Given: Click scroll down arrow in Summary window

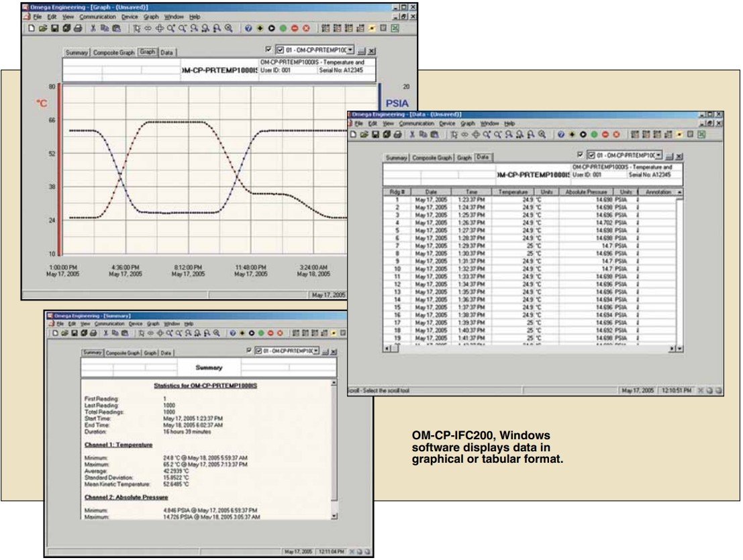Looking at the screenshot, I should (x=334, y=516).
